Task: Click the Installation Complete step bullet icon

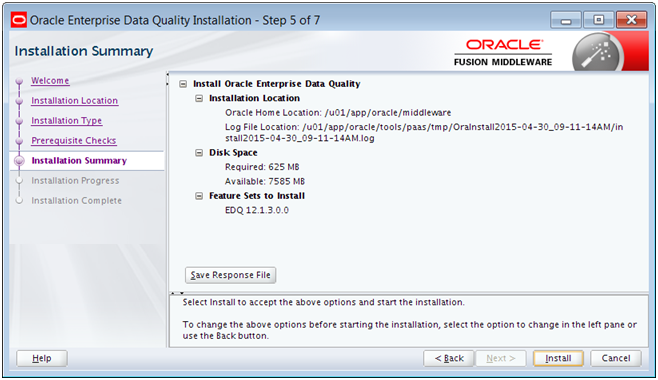Action: pos(19,200)
